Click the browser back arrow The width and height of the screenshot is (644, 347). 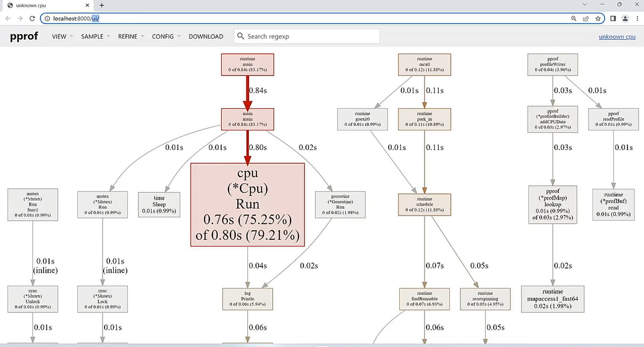tap(8, 18)
